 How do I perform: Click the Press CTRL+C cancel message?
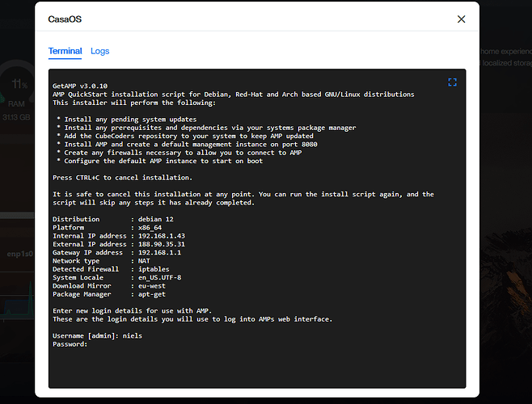pyautogui.click(x=122, y=177)
